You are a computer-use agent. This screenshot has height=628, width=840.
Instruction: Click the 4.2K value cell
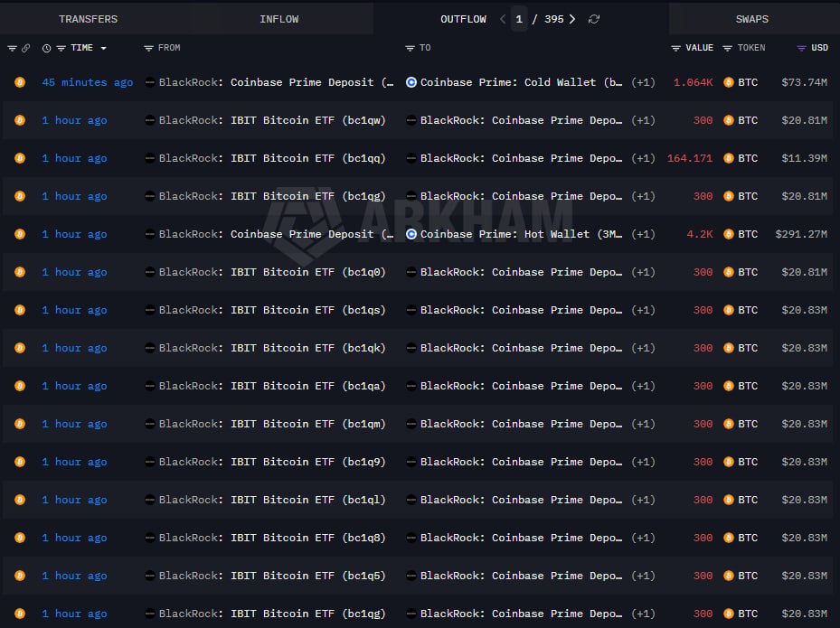700,234
